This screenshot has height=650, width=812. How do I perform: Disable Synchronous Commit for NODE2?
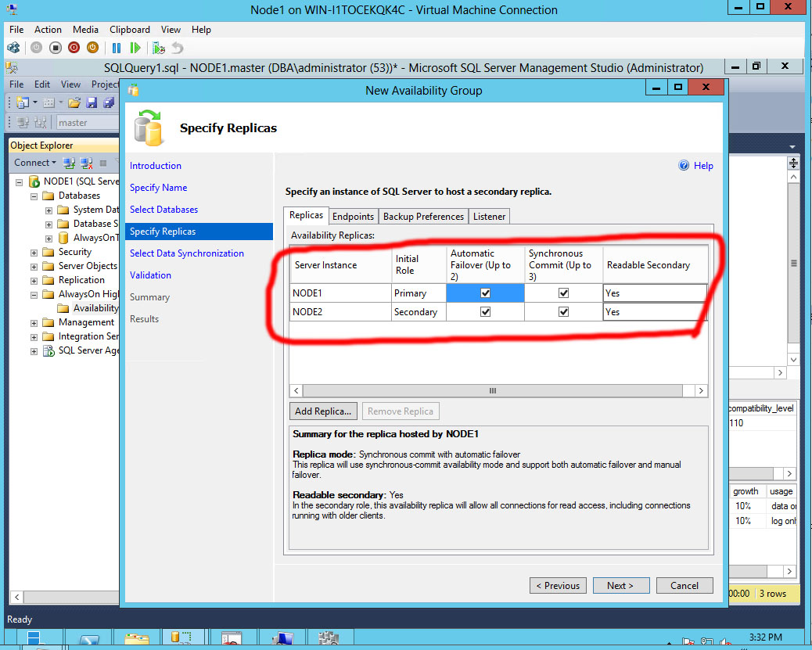(565, 311)
